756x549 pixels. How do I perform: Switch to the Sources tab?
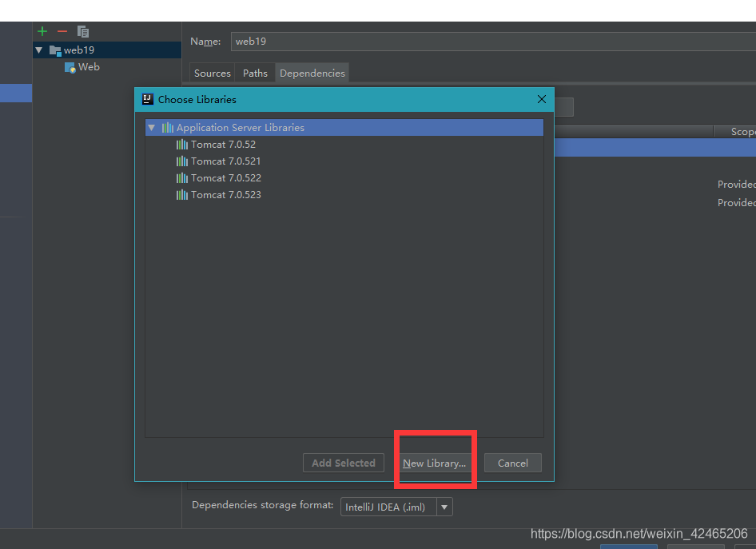212,73
